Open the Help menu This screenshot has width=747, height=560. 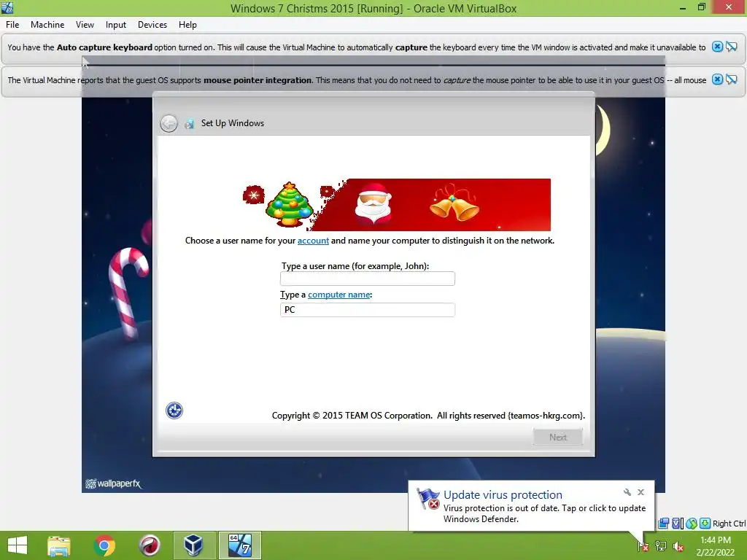187,25
